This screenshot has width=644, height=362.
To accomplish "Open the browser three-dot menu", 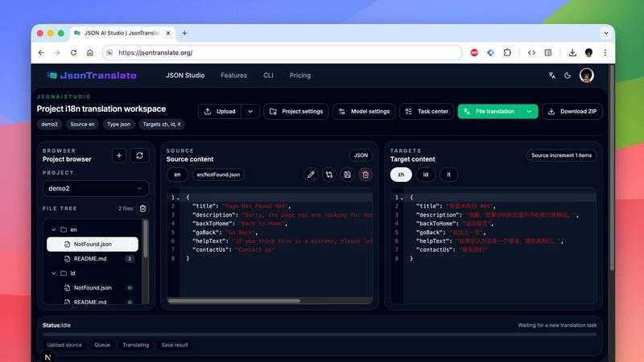I will [605, 52].
